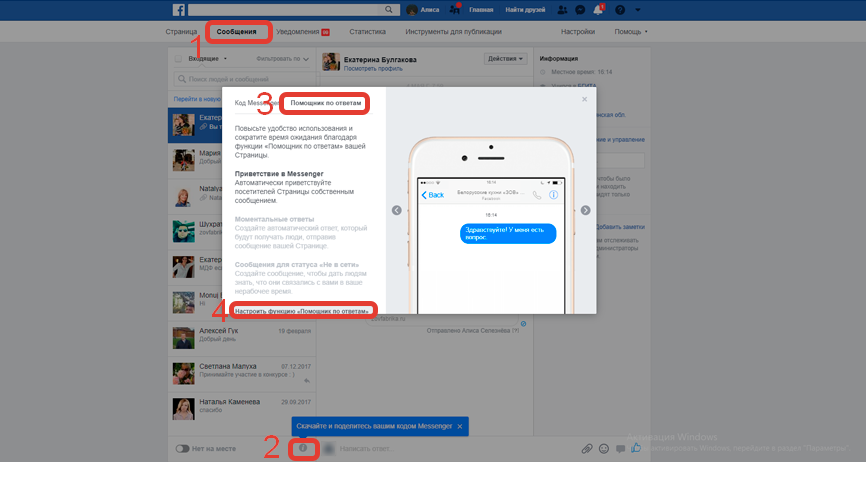Click the previous slide arrow in dialog
Screen dimensions: 866x499
click(x=397, y=210)
